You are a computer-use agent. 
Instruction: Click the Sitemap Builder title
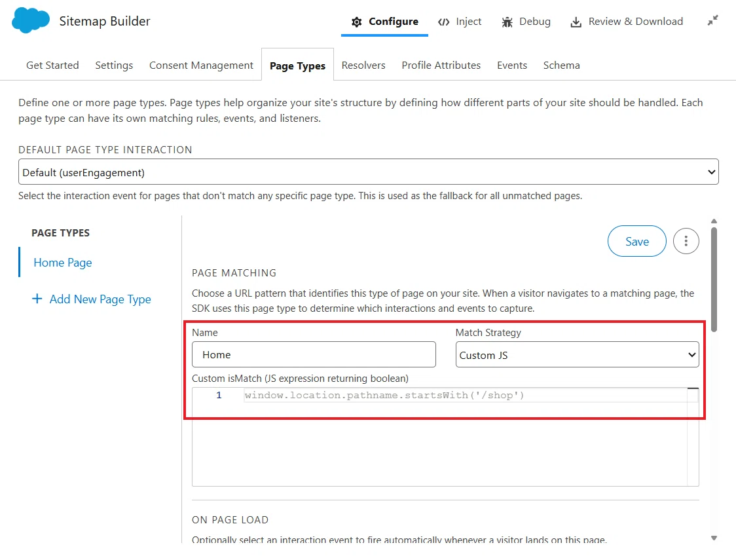click(105, 21)
